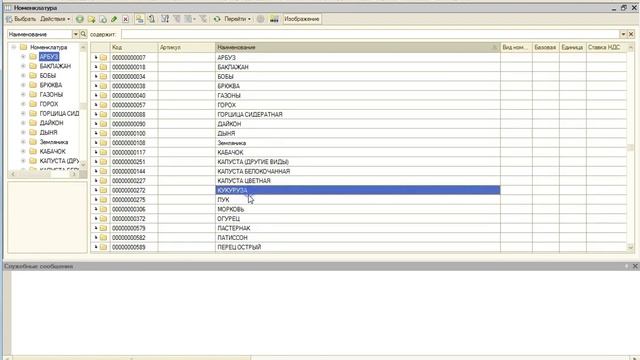The width and height of the screenshot is (640, 360).
Task: Select the ПЕРЕЦ ОСТРЫЙ row
Action: tap(358, 247)
